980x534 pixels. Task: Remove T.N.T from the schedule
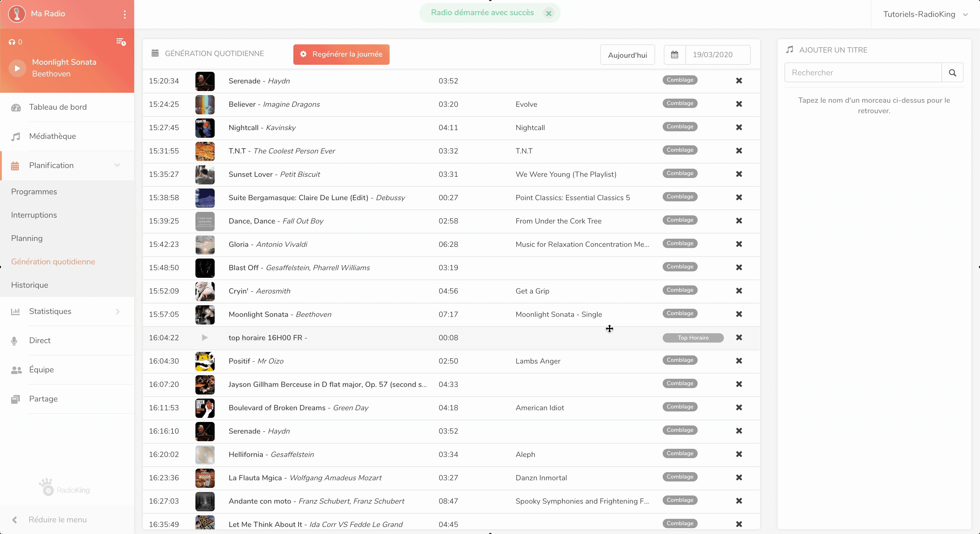(739, 151)
